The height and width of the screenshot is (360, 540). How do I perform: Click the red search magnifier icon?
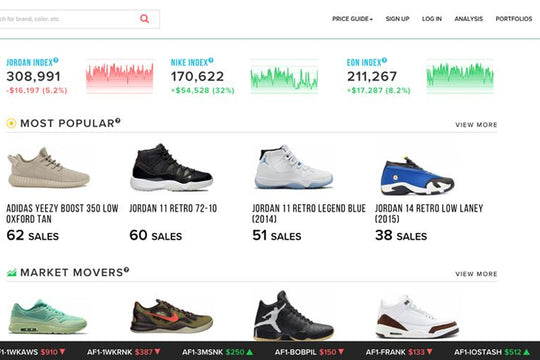pos(145,19)
